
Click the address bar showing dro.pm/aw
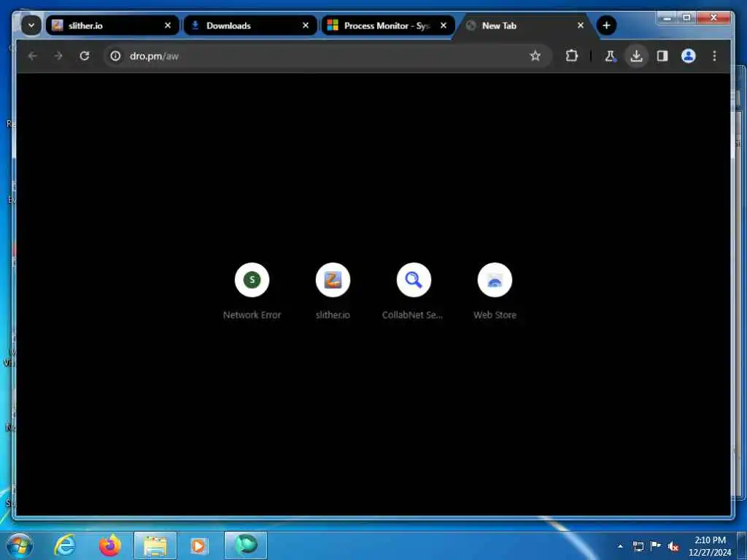[328, 55]
